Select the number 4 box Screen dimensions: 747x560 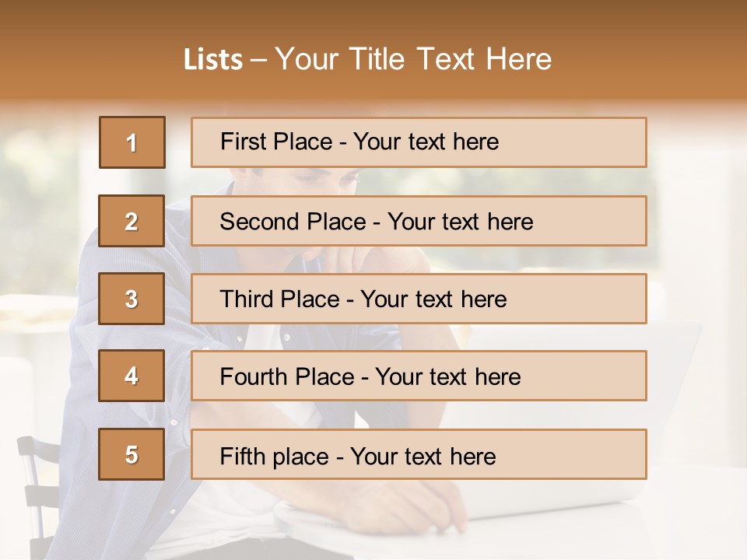tap(132, 376)
